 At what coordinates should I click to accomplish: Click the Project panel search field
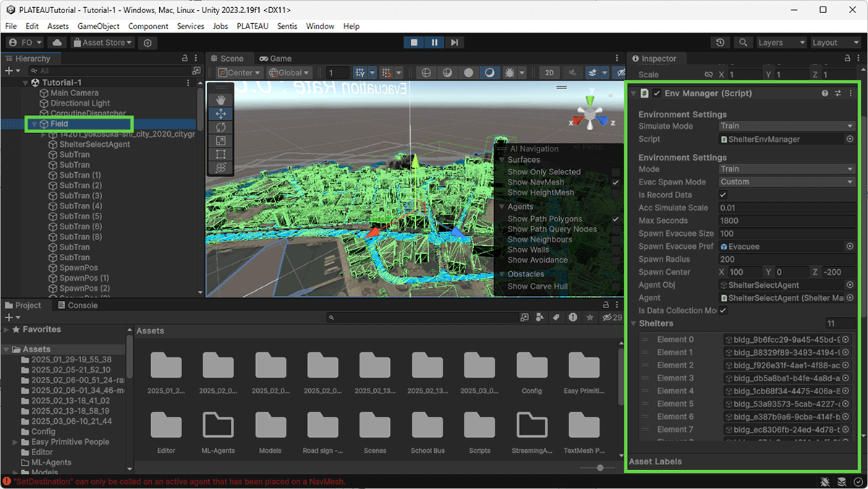[x=422, y=318]
